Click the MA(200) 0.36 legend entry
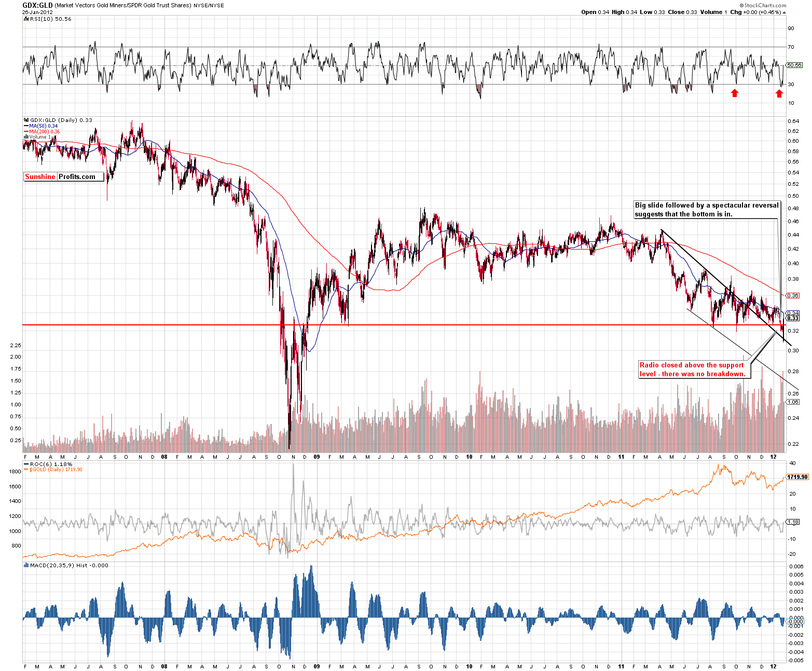The width and height of the screenshot is (812, 671). click(x=45, y=132)
